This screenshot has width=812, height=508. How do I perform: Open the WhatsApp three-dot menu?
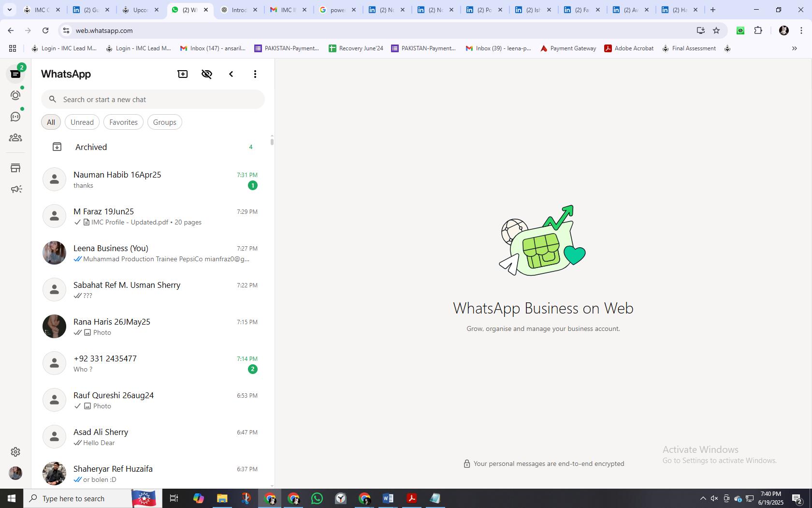click(x=255, y=74)
